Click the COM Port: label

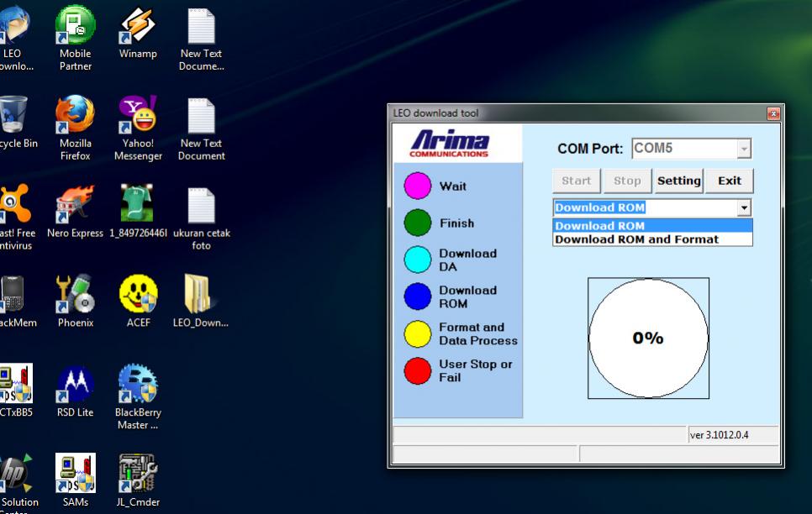590,149
